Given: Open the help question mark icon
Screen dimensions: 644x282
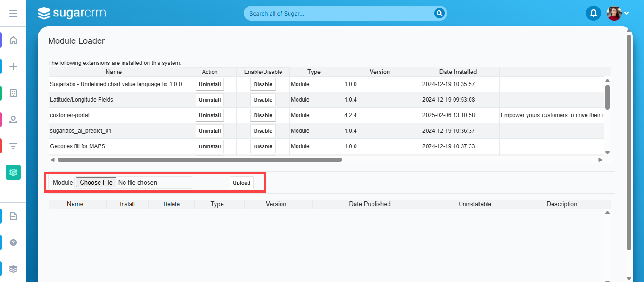Looking at the screenshot, I should click(13, 242).
